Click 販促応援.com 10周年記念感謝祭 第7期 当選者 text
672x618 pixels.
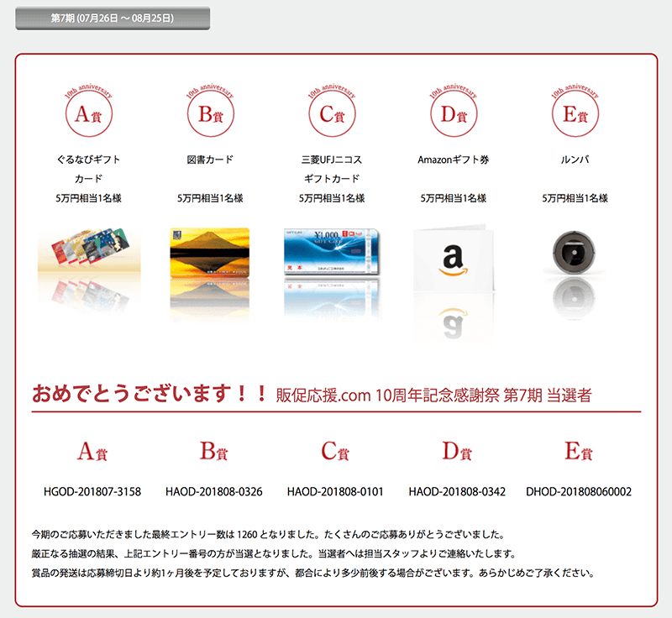[433, 395]
